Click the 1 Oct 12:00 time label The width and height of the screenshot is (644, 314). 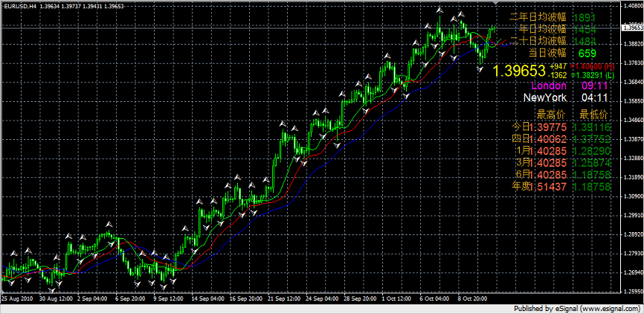(x=398, y=299)
